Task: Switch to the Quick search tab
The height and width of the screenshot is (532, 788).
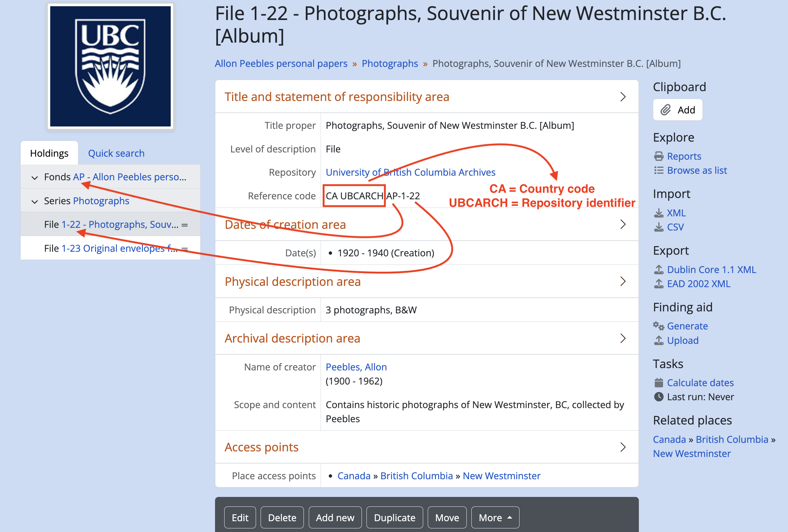Action: (116, 153)
